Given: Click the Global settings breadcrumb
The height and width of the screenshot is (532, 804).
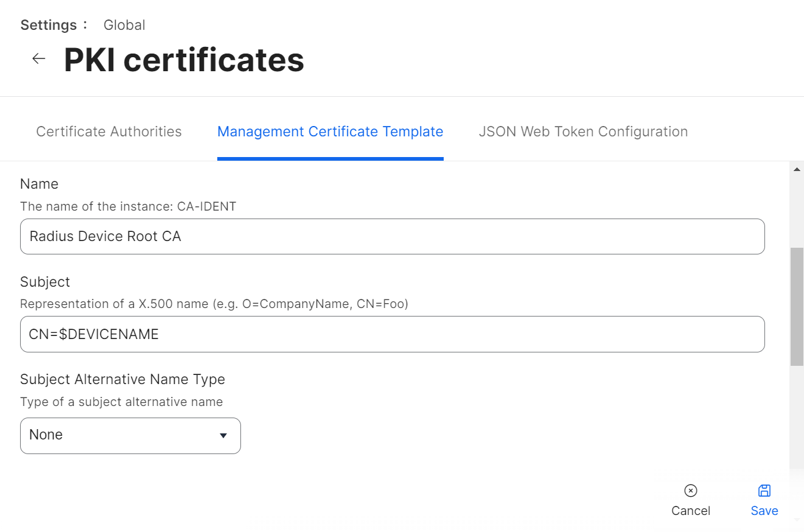Looking at the screenshot, I should pos(124,25).
